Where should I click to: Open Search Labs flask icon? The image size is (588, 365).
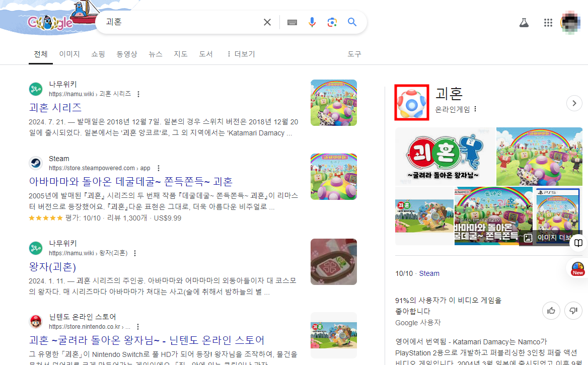[x=524, y=23]
